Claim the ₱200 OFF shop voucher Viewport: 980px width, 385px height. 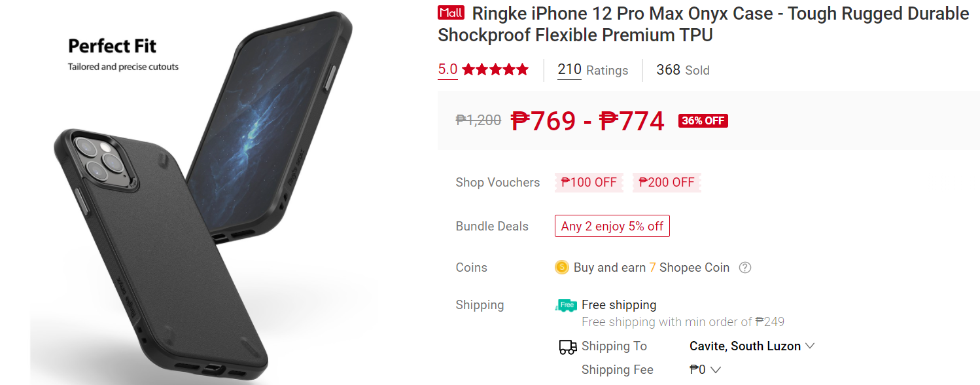click(667, 183)
